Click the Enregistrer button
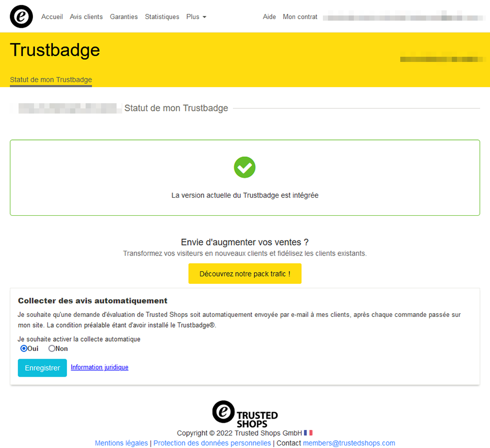The width and height of the screenshot is (490, 448). (x=42, y=367)
